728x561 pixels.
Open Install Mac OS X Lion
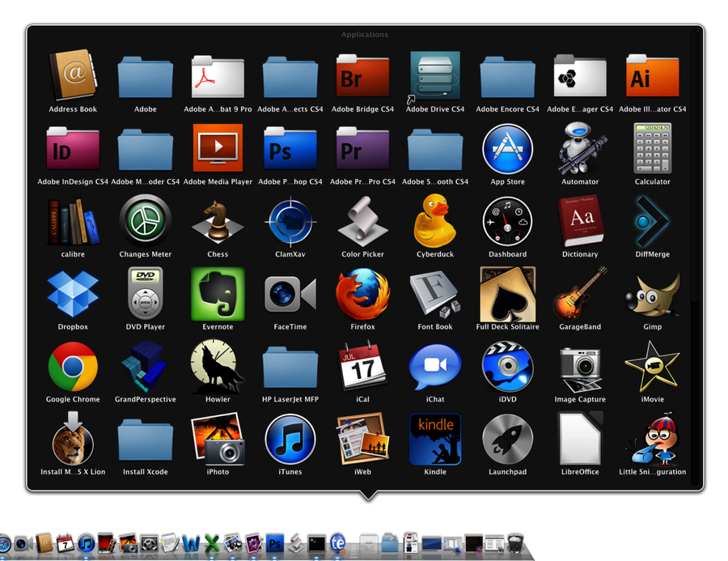[x=73, y=438]
